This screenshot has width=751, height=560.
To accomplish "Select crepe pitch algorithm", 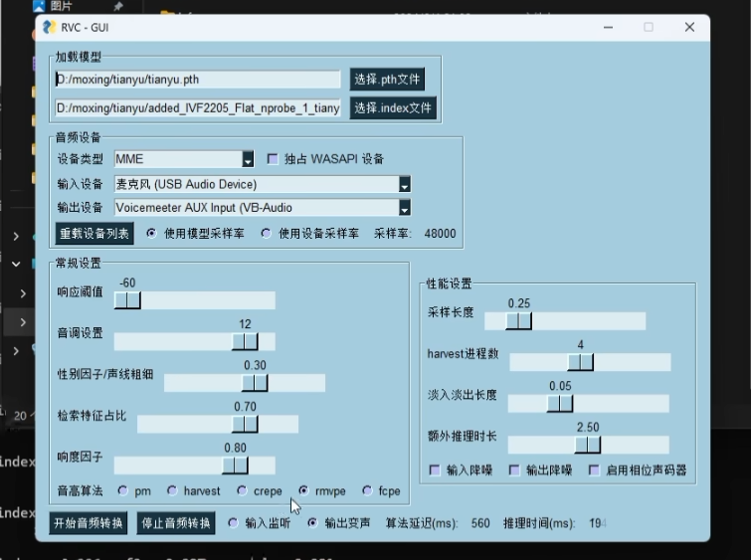I will (x=242, y=490).
